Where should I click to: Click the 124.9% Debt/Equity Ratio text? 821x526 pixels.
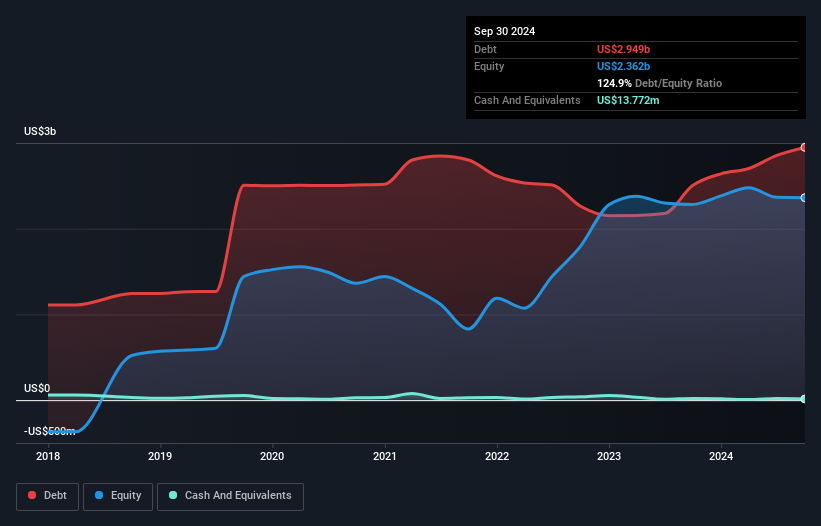(x=659, y=83)
